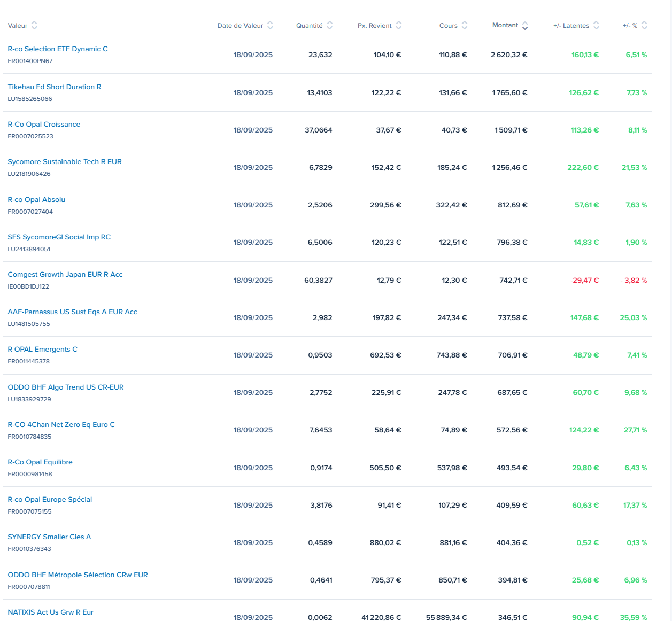
Task: Click amount 493,54 €
Action: (x=512, y=468)
